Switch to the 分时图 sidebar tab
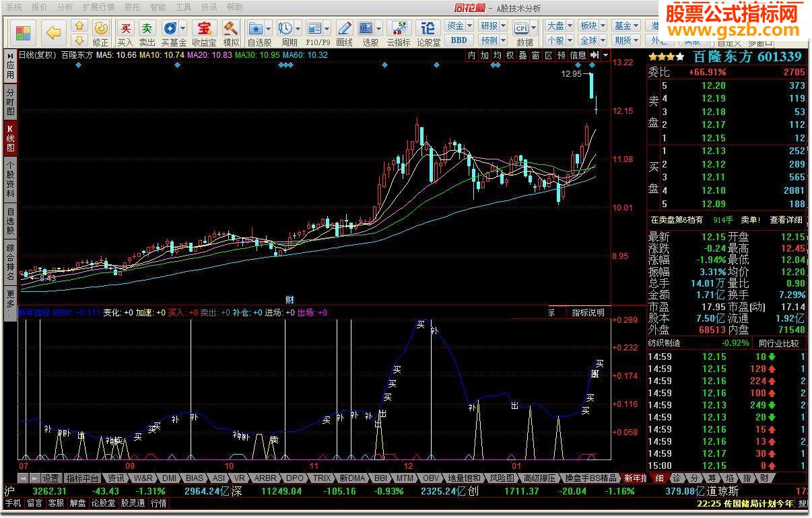This screenshot has height=518, width=812. (x=10, y=101)
